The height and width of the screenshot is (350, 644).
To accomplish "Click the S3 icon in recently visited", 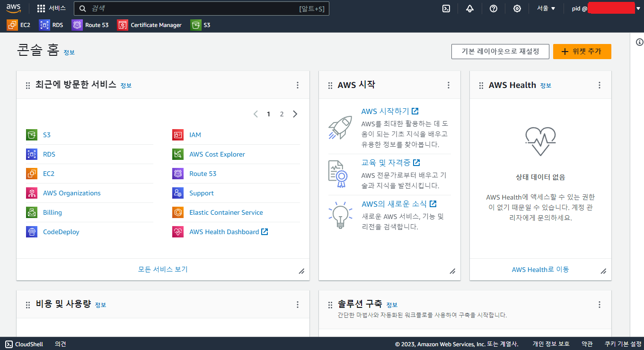I will [x=32, y=135].
